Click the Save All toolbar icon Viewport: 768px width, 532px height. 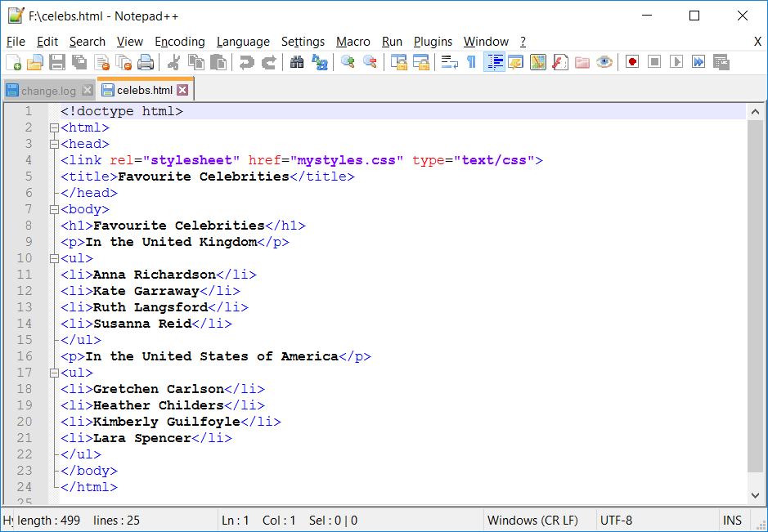[79, 63]
